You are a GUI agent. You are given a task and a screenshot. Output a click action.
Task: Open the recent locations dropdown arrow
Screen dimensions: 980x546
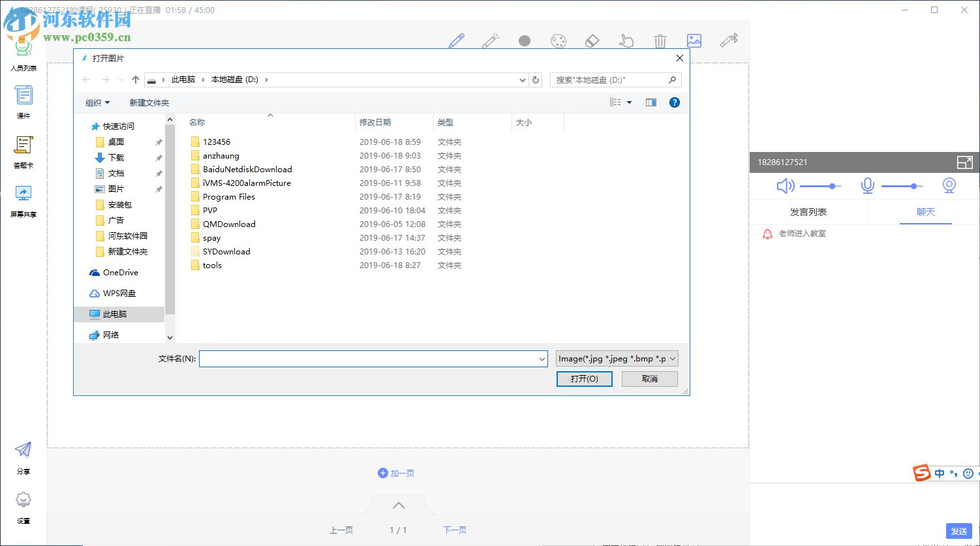pos(121,80)
